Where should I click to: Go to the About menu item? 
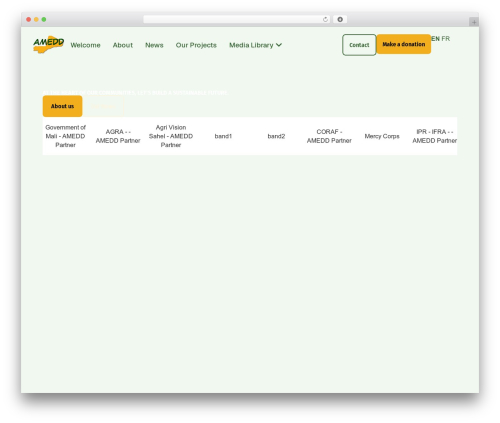coord(123,45)
